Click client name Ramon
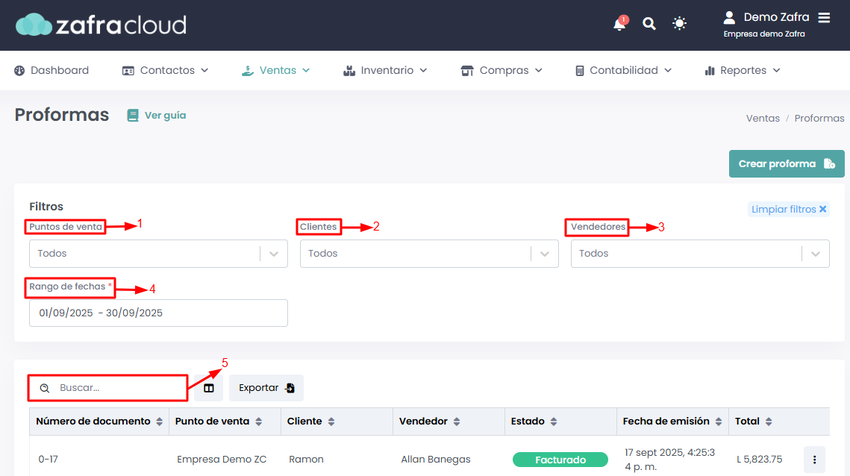The width and height of the screenshot is (850, 476). point(306,459)
